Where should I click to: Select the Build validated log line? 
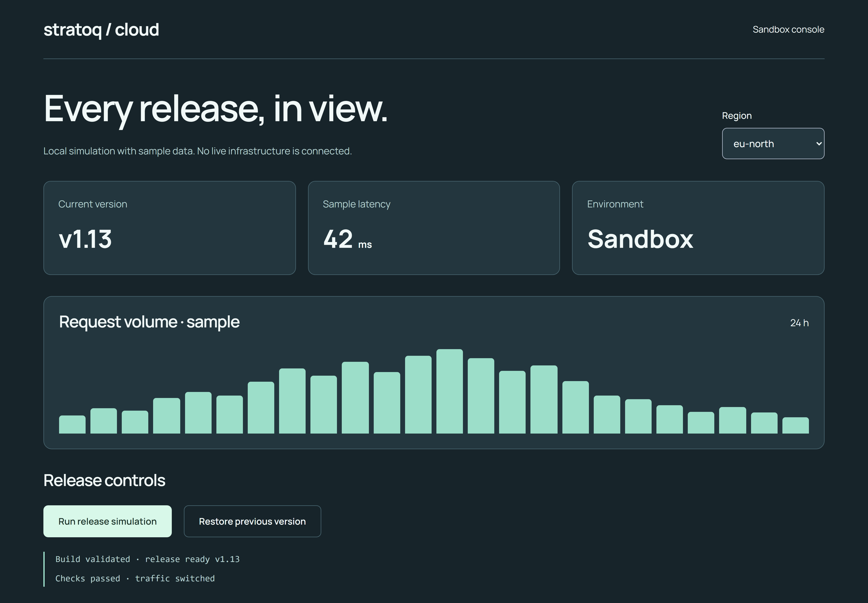[x=148, y=559]
